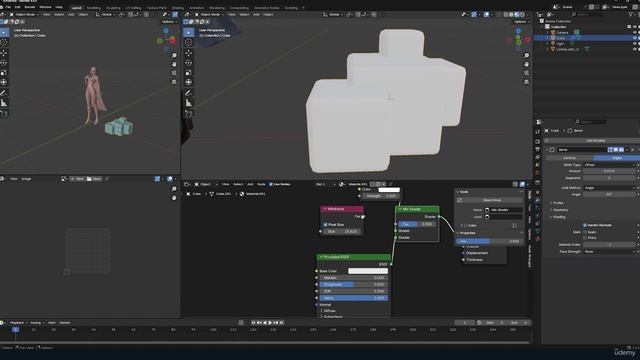Enable Mark Seam checkbox
The width and height of the screenshot is (640, 360).
point(585,232)
